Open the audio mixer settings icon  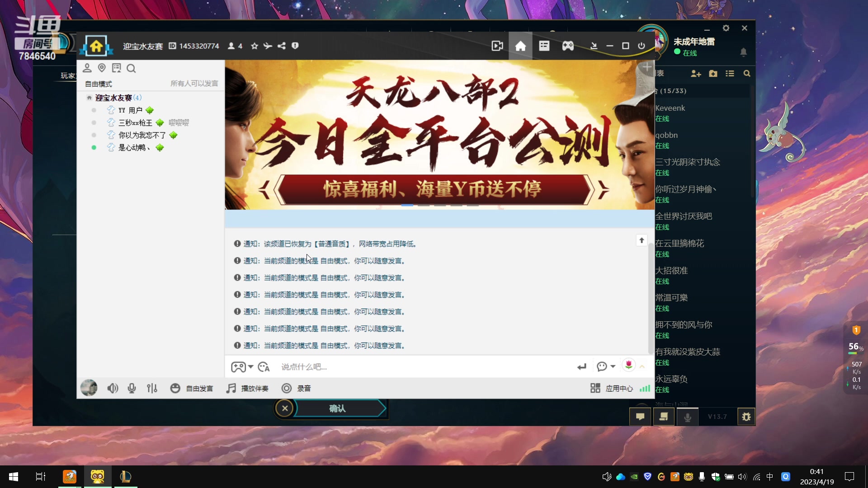(x=152, y=388)
